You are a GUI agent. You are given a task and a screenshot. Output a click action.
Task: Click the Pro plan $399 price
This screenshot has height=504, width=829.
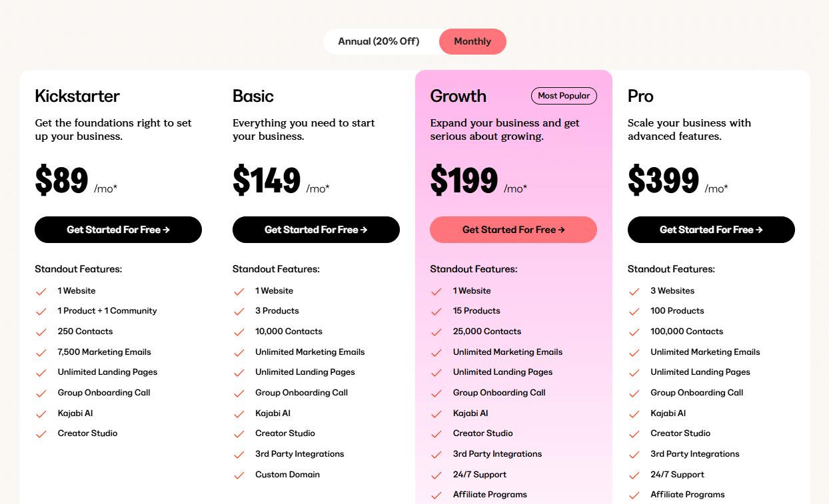[663, 180]
